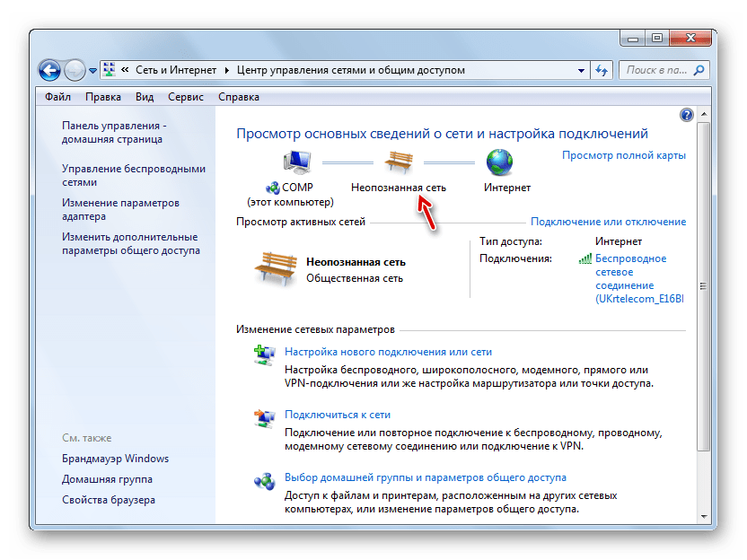Click the bold Неопознанная сеть active network name

pyautogui.click(x=356, y=262)
